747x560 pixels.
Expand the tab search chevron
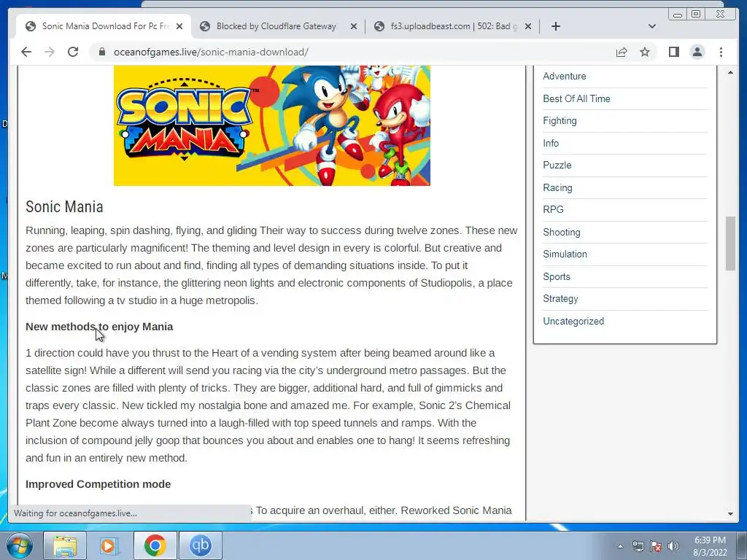pyautogui.click(x=652, y=26)
